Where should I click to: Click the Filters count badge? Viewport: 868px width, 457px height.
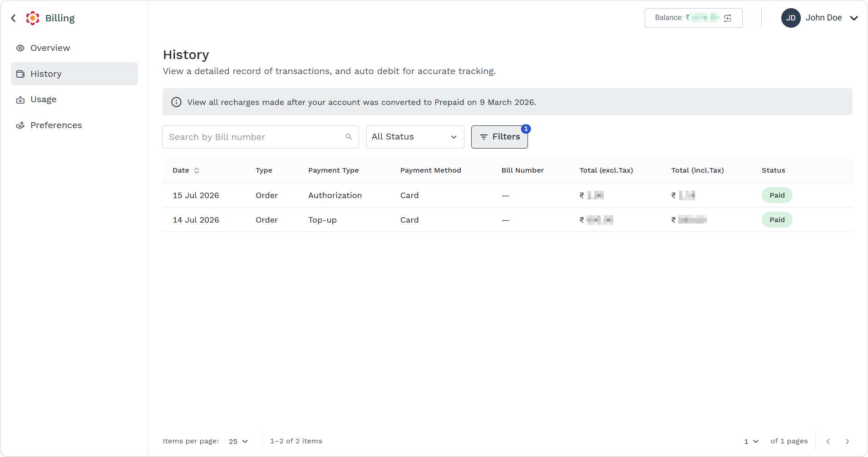[x=526, y=129]
